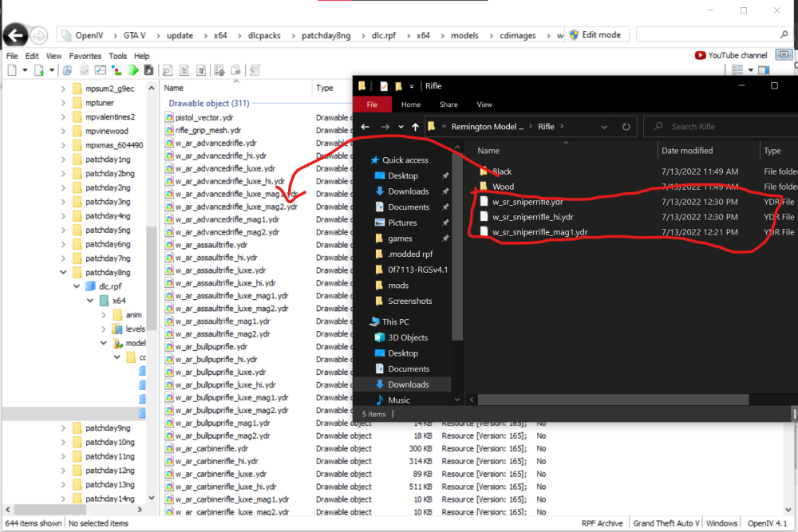
Task: Click pistol_vector.ydr file icon
Action: coord(169,117)
